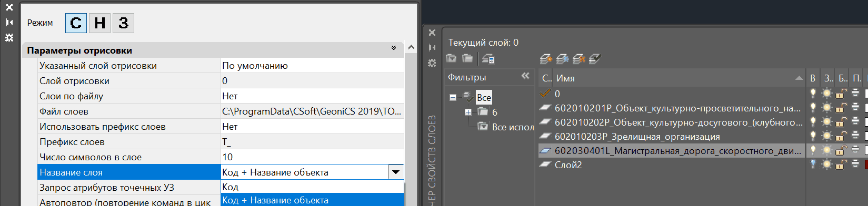Open layer manager palette settings icon
The image size is (868, 206).
click(x=432, y=63)
